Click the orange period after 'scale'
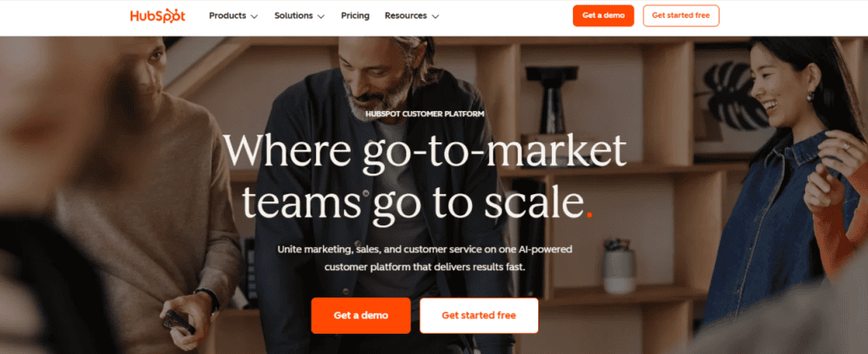The width and height of the screenshot is (868, 354). 590,214
